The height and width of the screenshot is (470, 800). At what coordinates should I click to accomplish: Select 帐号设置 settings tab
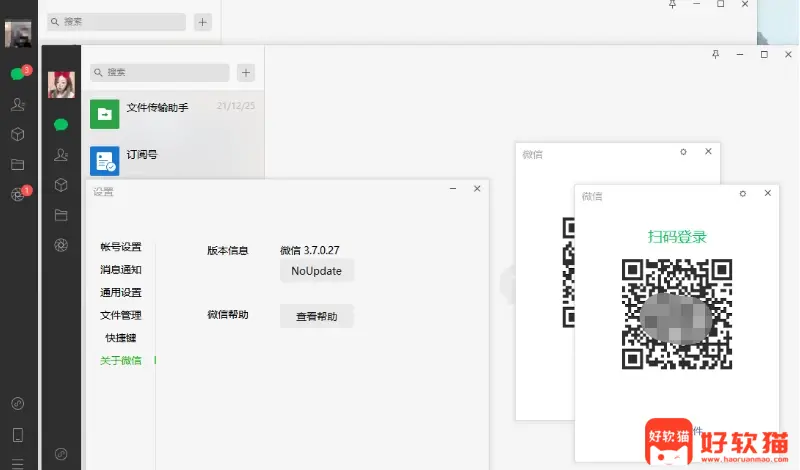120,247
